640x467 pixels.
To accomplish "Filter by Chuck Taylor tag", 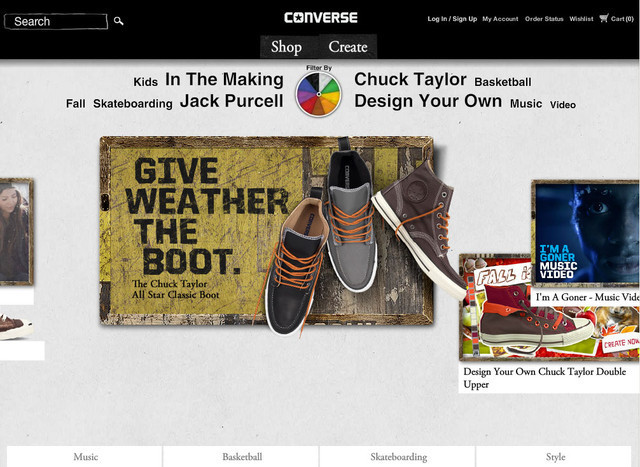I will (x=410, y=79).
